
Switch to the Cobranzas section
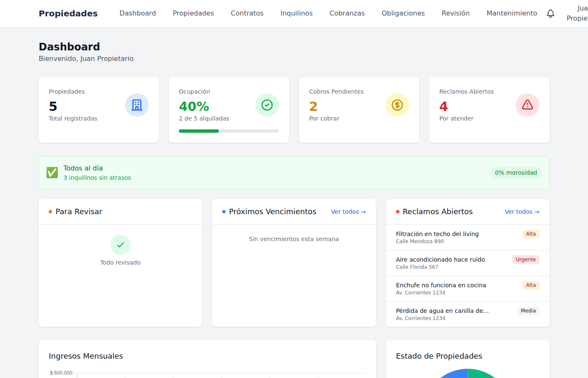(347, 13)
